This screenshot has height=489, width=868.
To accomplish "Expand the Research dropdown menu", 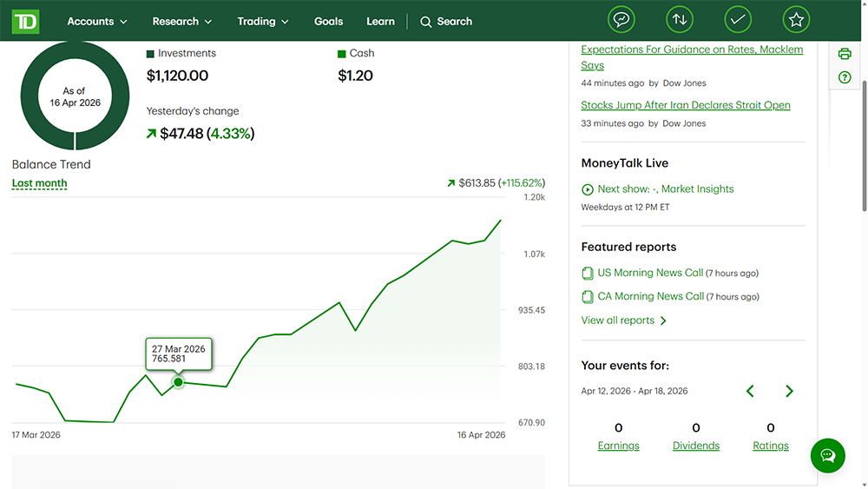I will point(182,21).
